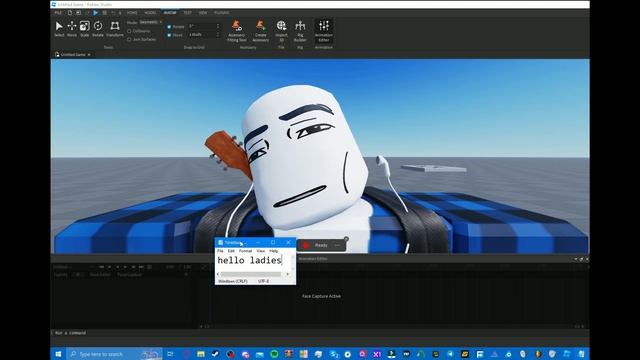Screen dimensions: 640x360
Task: Open Notepad Format menu
Action: coord(245,251)
